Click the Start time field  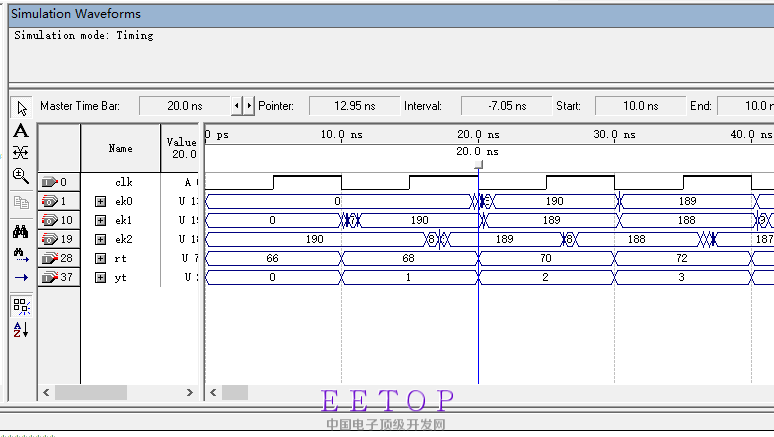point(640,106)
